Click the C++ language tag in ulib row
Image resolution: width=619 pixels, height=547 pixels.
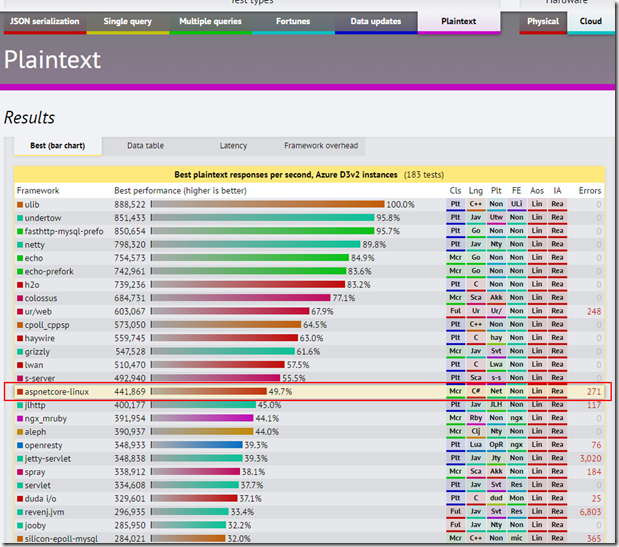point(476,204)
